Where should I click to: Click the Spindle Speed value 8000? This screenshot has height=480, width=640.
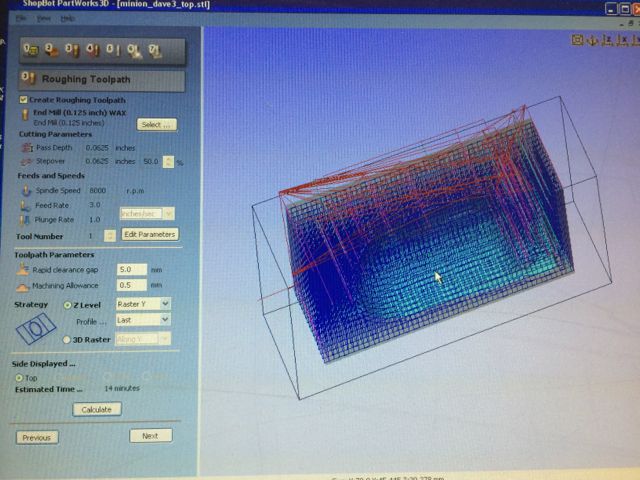pyautogui.click(x=98, y=191)
